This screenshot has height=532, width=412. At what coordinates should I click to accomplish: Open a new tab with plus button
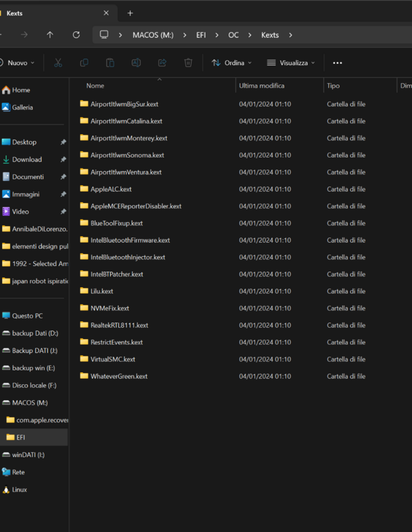point(130,13)
